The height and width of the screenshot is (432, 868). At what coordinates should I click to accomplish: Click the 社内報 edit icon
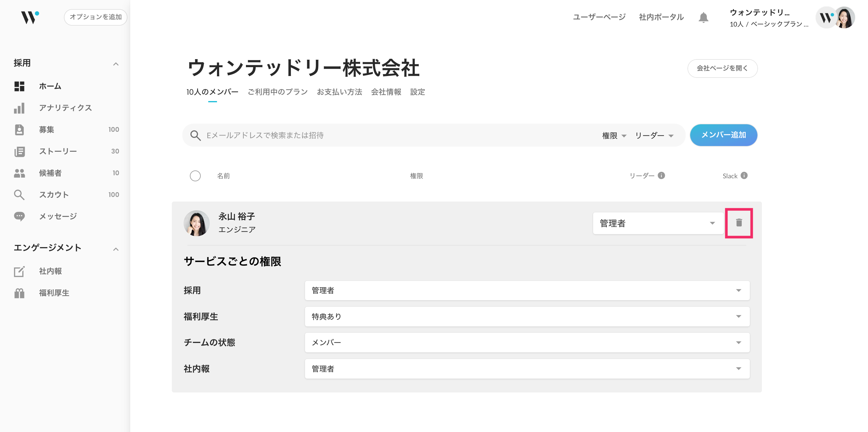19,271
